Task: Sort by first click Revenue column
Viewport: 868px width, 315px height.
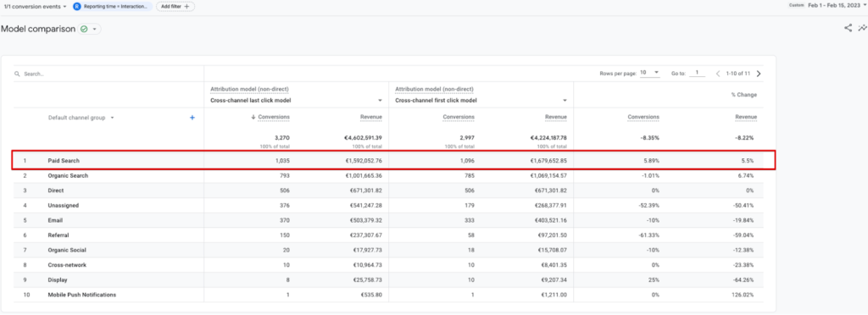Action: pyautogui.click(x=556, y=117)
